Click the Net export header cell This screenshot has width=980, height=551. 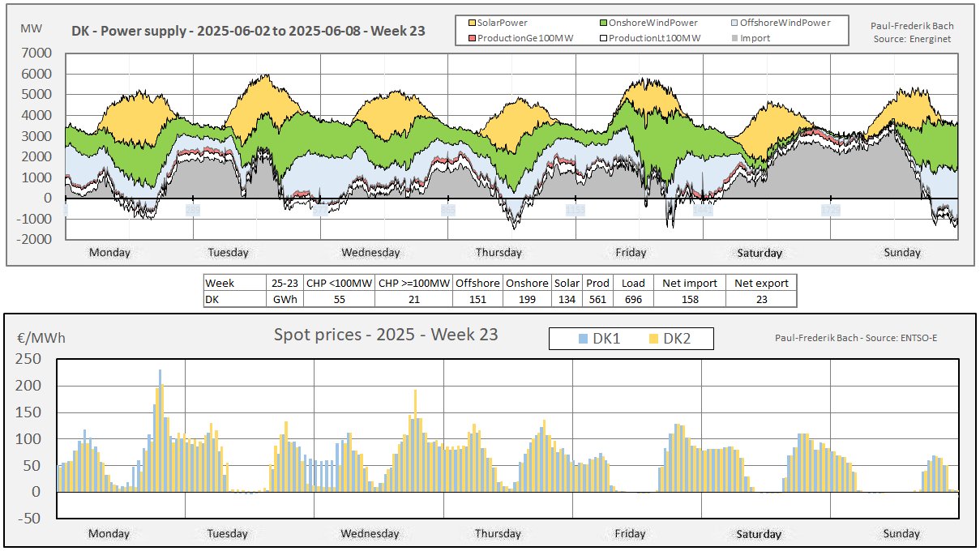click(x=760, y=283)
